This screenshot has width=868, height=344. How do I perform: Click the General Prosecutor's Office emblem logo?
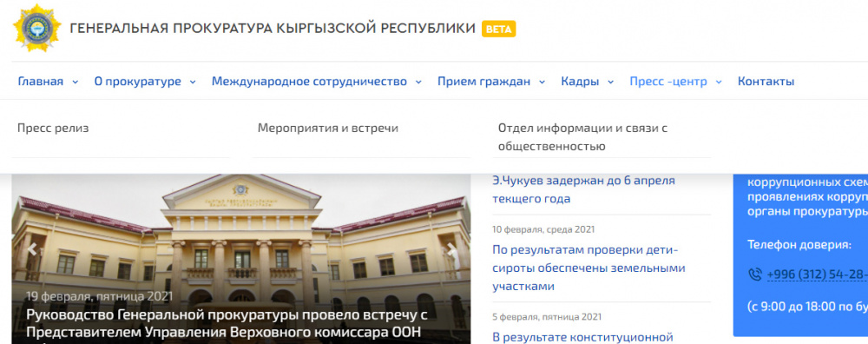[37, 29]
